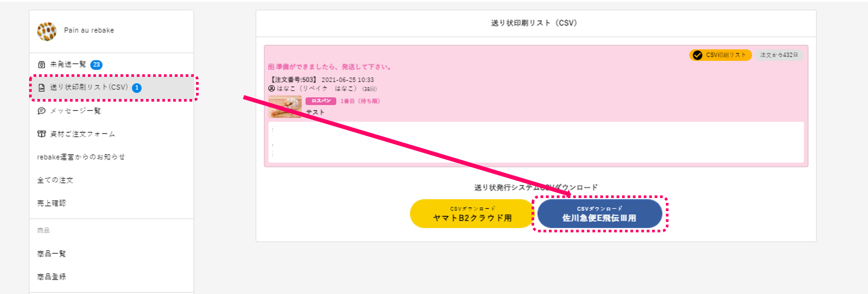Image resolution: width=868 pixels, height=294 pixels.
Task: Click the white note area in order card
Action: point(535,142)
